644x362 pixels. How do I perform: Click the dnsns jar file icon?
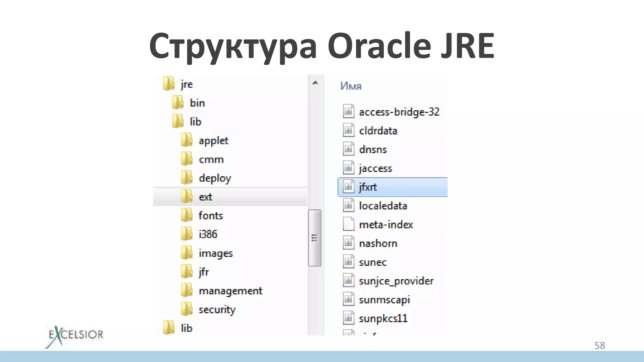(348, 149)
